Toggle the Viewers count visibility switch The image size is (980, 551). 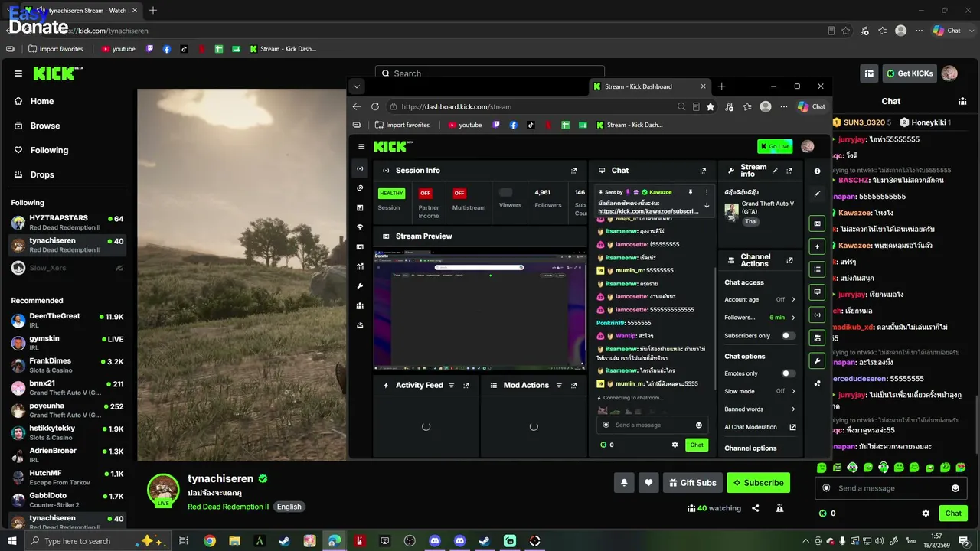click(505, 192)
